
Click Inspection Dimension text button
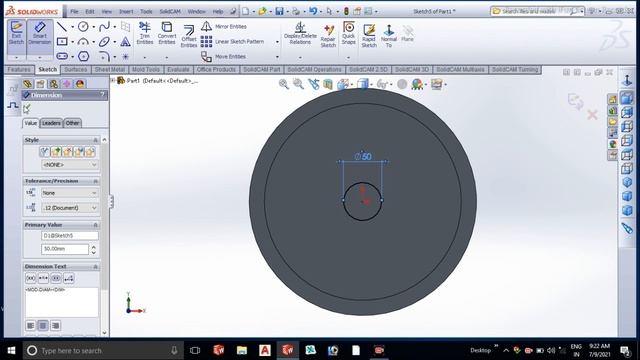click(x=56, y=278)
